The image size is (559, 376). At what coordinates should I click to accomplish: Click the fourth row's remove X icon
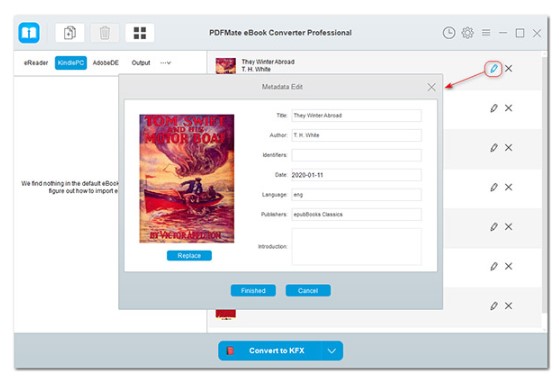[509, 187]
